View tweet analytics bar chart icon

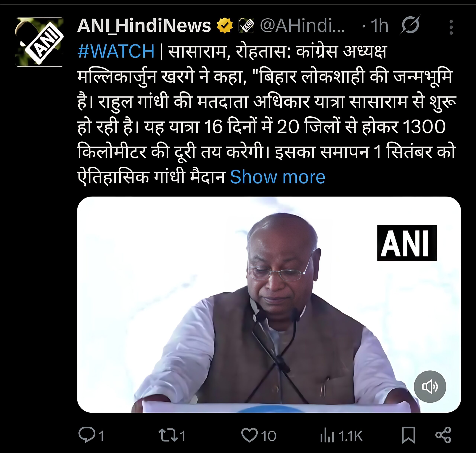327,435
